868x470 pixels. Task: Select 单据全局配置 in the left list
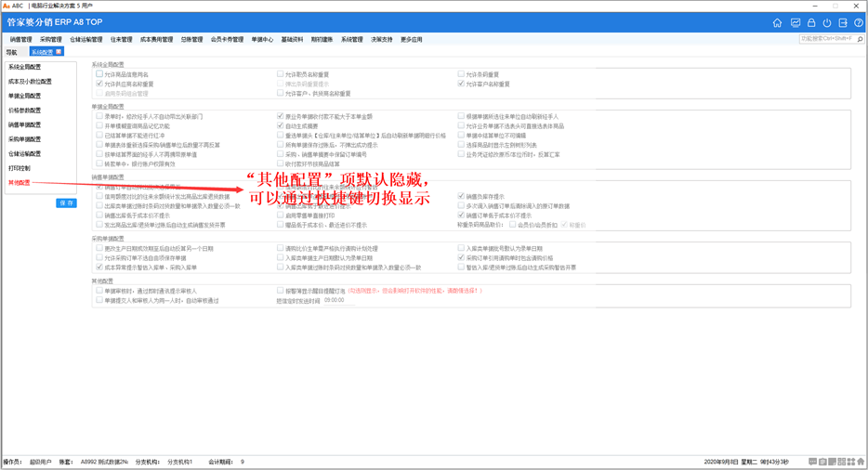pyautogui.click(x=24, y=96)
